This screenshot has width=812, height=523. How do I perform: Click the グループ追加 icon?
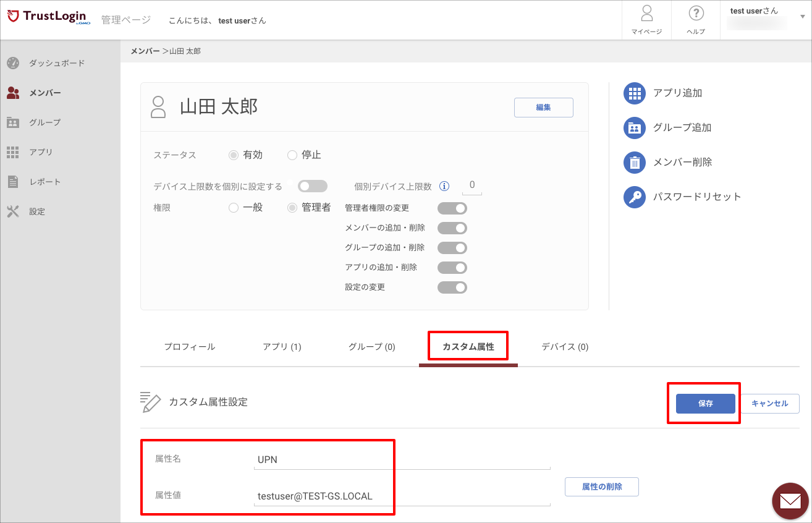635,128
